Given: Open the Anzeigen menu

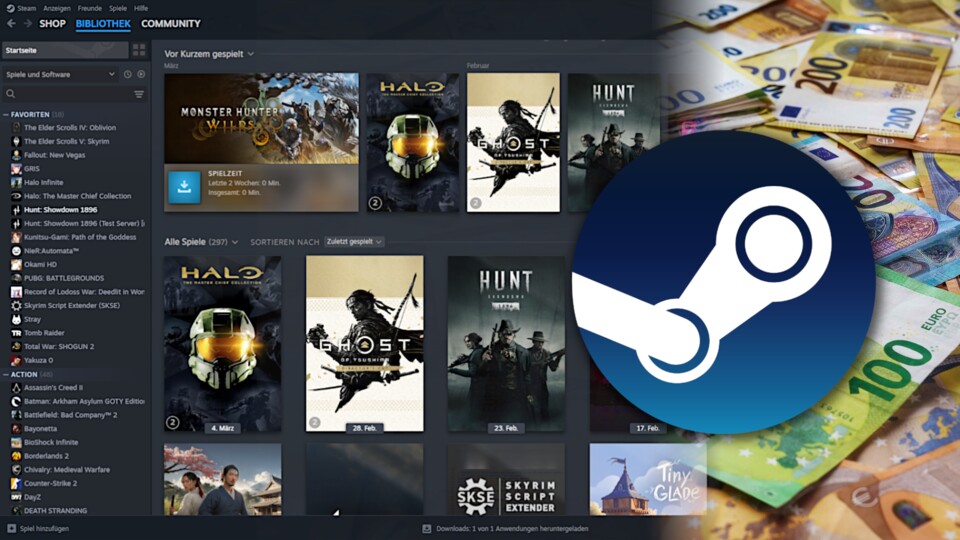Looking at the screenshot, I should (x=57, y=8).
